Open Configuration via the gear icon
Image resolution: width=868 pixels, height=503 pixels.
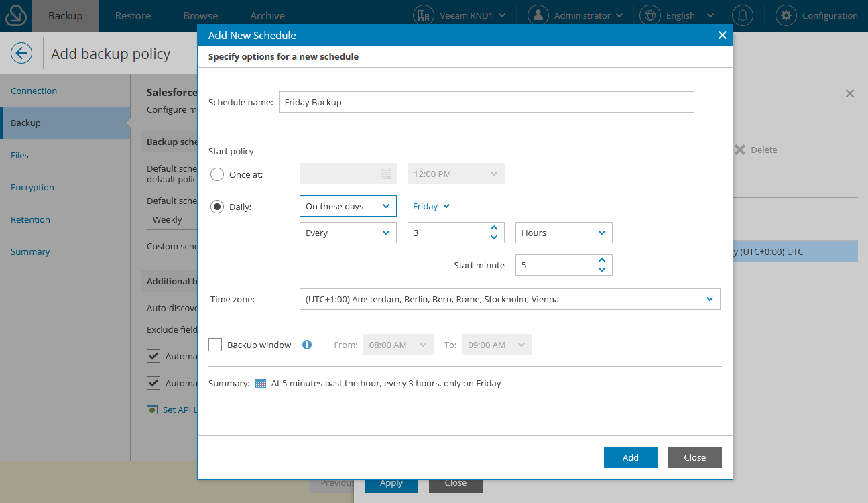click(786, 15)
